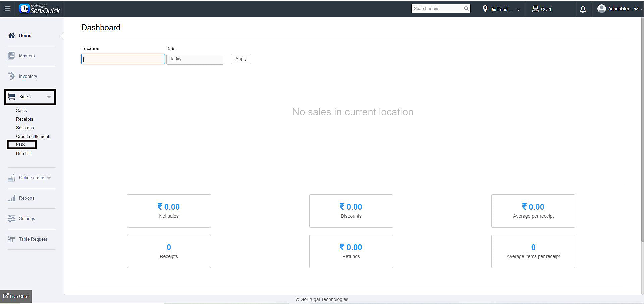This screenshot has height=304, width=644.
Task: Focus the Location input field
Action: (123, 59)
